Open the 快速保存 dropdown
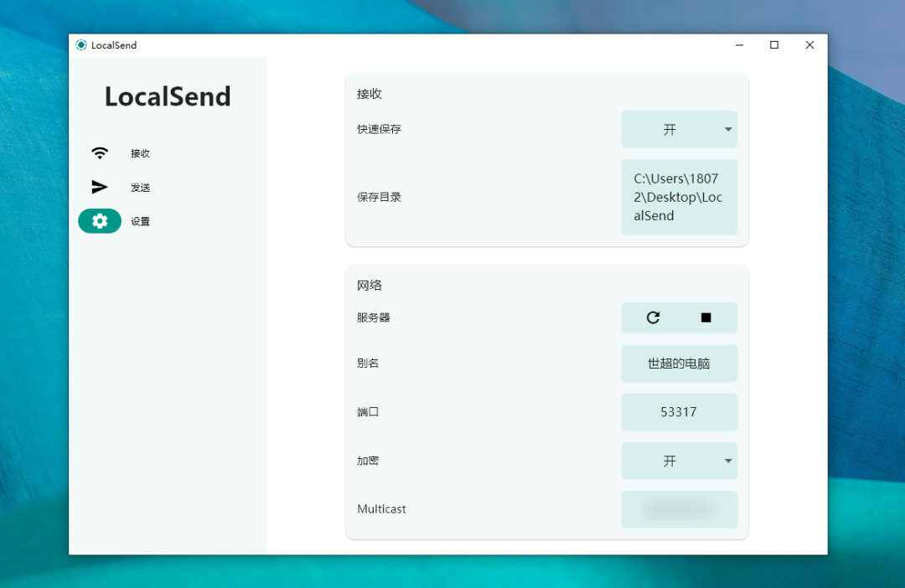 [x=680, y=129]
